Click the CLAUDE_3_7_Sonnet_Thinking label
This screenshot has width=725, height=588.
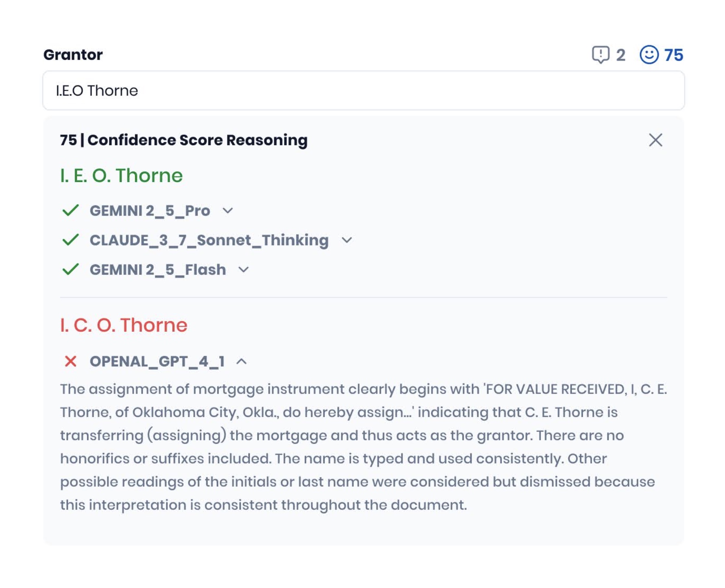(209, 240)
